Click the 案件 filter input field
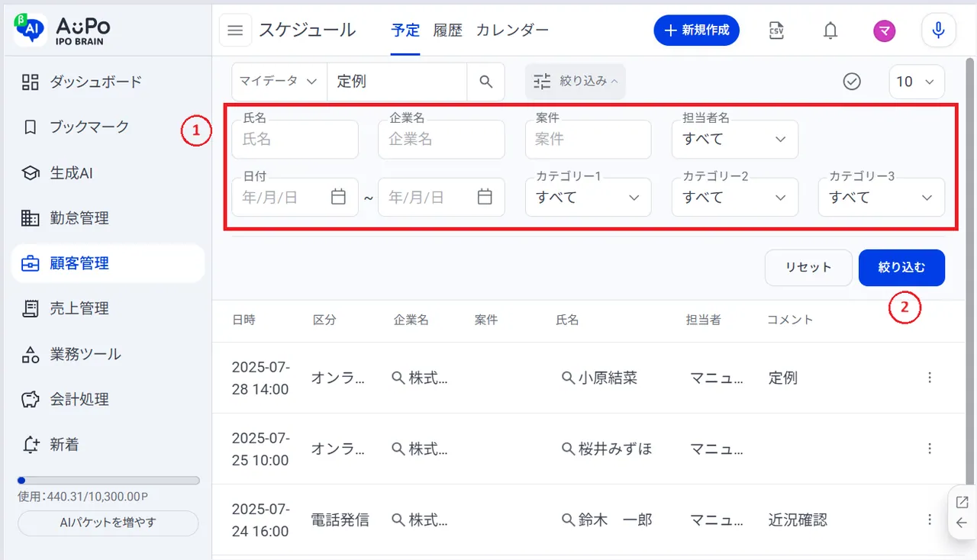977x560 pixels. click(x=588, y=140)
